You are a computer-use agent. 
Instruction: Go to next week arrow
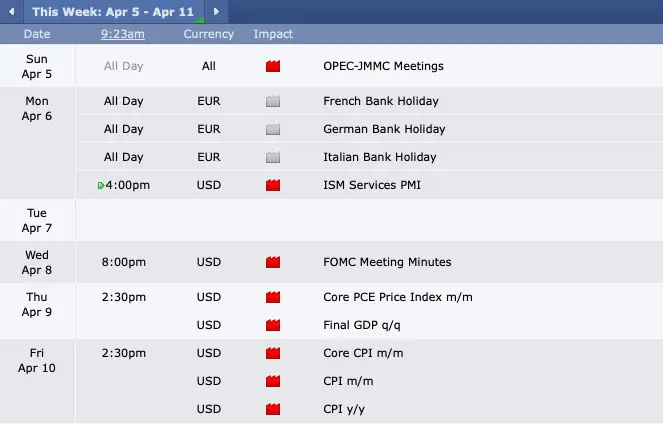coord(218,11)
